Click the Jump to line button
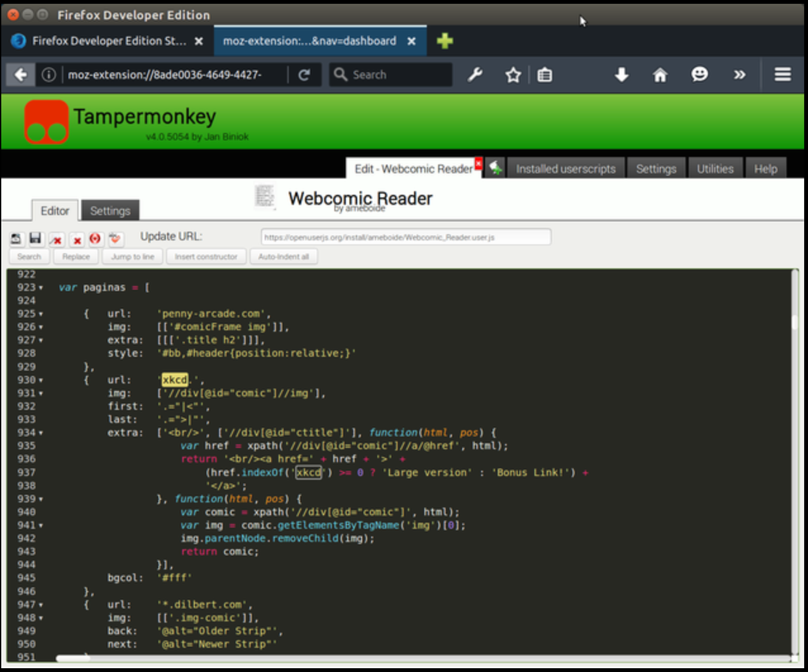The height and width of the screenshot is (672, 808). 132,256
